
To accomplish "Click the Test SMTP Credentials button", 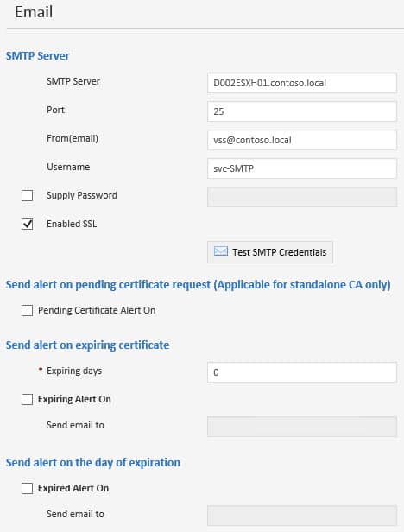I will point(270,252).
